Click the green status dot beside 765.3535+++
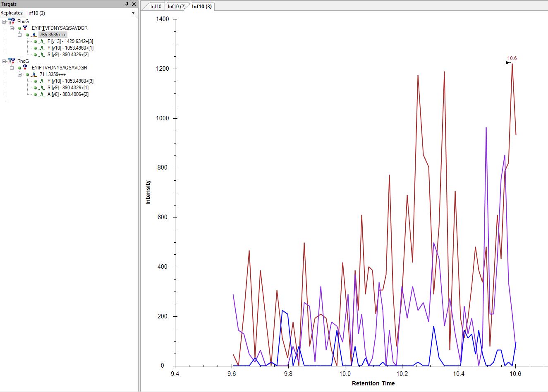The height and width of the screenshot is (392, 548). (28, 35)
